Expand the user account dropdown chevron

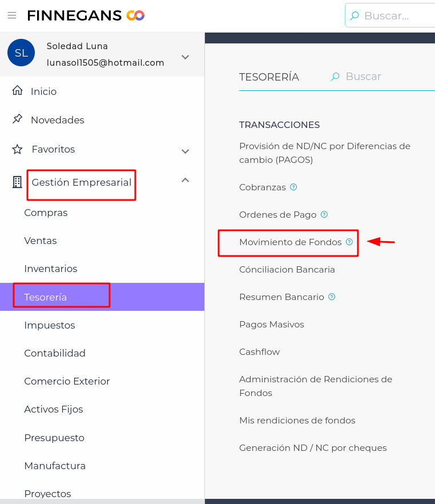pos(185,57)
